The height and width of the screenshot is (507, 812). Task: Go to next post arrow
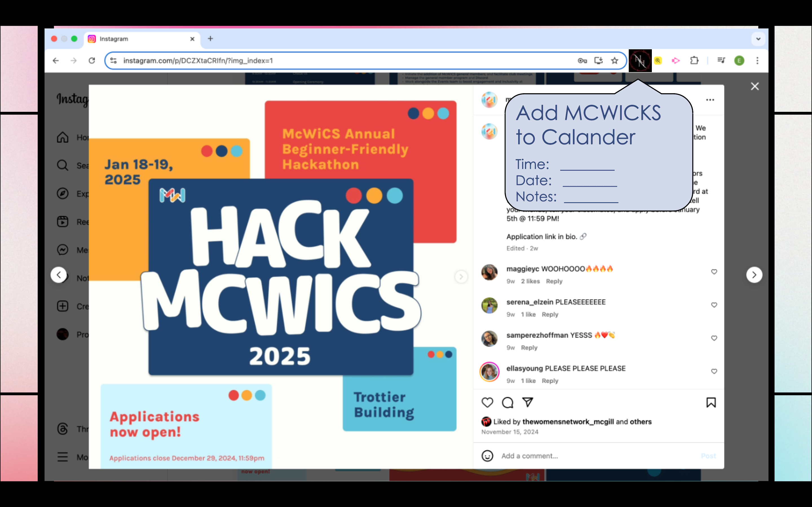tap(754, 275)
